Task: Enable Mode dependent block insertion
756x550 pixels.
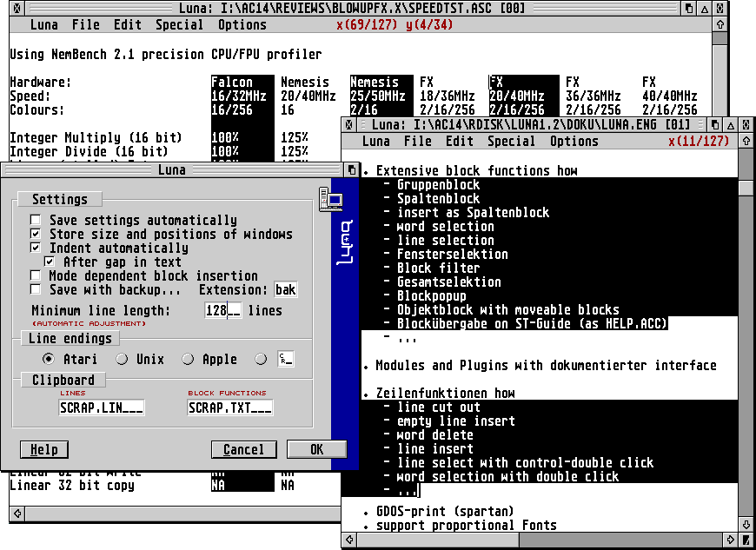Action: click(36, 275)
